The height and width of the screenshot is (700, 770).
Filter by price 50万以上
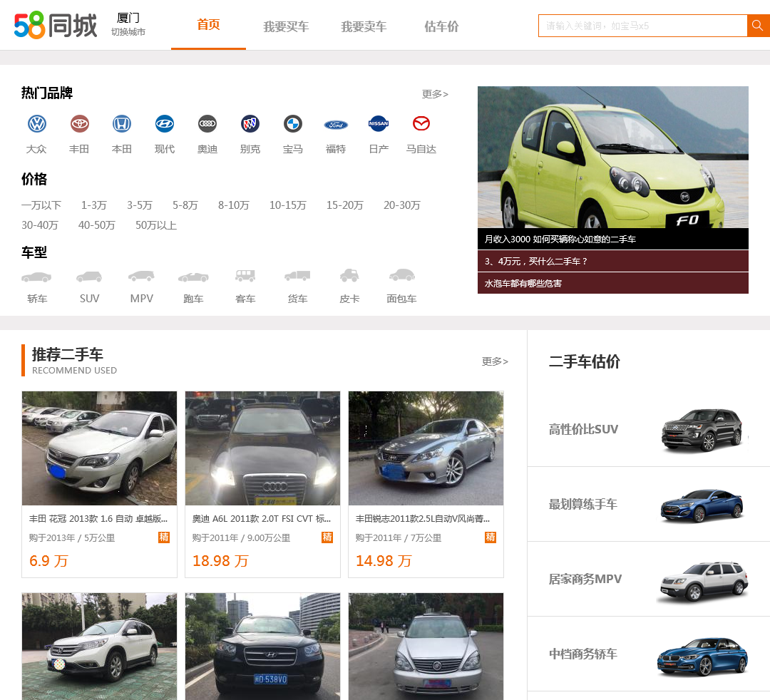(156, 225)
